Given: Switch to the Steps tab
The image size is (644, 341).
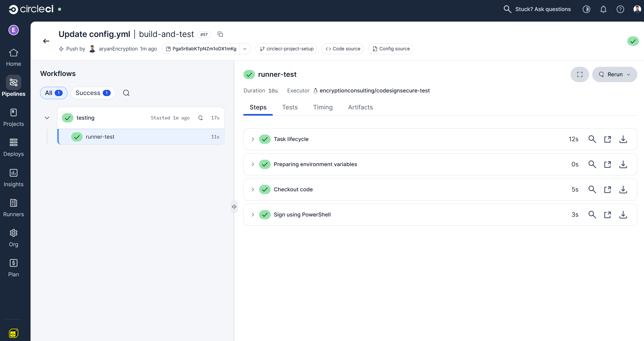Looking at the screenshot, I should point(258,107).
